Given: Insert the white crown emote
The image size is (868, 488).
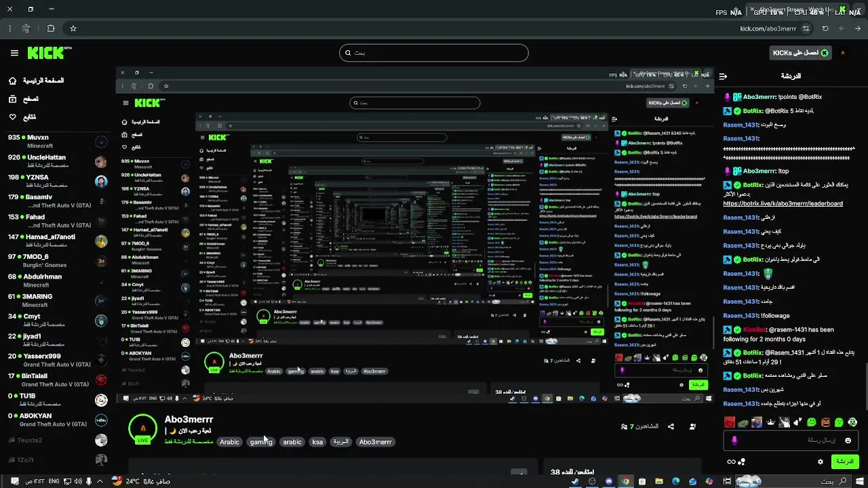Looking at the screenshot, I should point(770,422).
